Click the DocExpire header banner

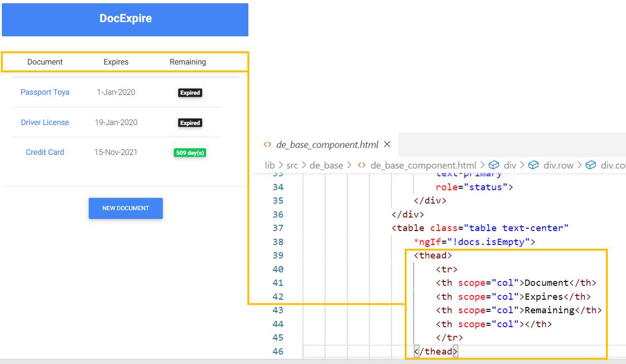tap(125, 18)
